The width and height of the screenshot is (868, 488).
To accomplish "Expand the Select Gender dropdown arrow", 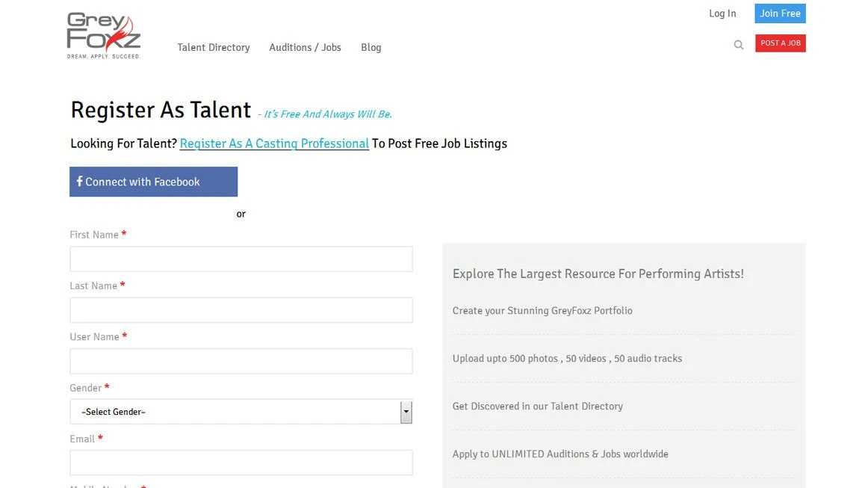I will pos(406,412).
